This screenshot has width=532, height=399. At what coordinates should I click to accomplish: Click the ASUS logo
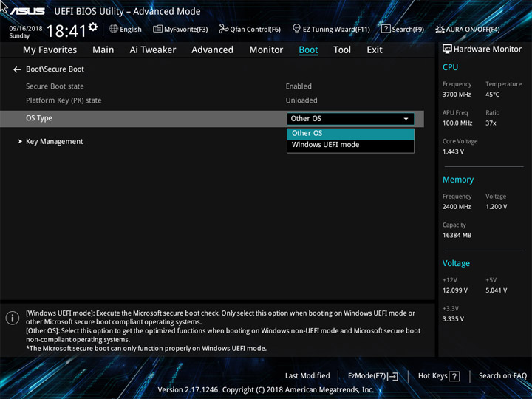click(27, 12)
